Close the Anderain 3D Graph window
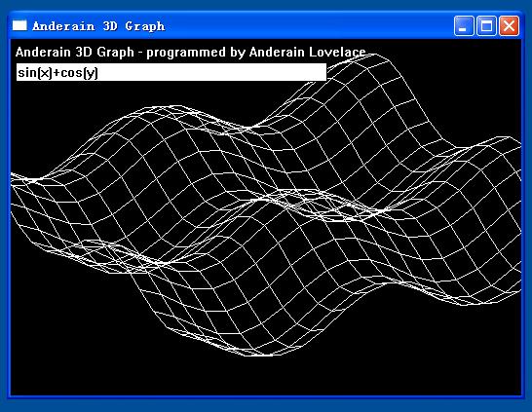Image resolution: width=532 pixels, height=412 pixels. tap(509, 25)
